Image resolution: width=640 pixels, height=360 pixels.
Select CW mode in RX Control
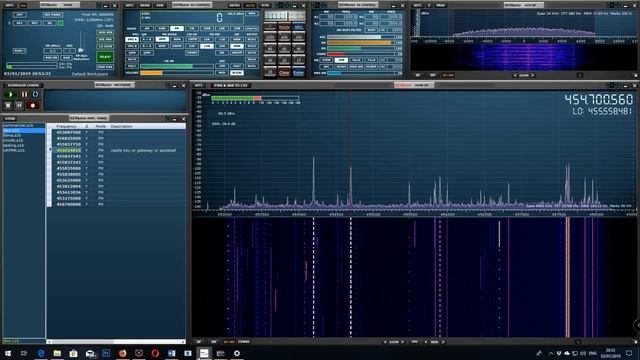click(192, 29)
